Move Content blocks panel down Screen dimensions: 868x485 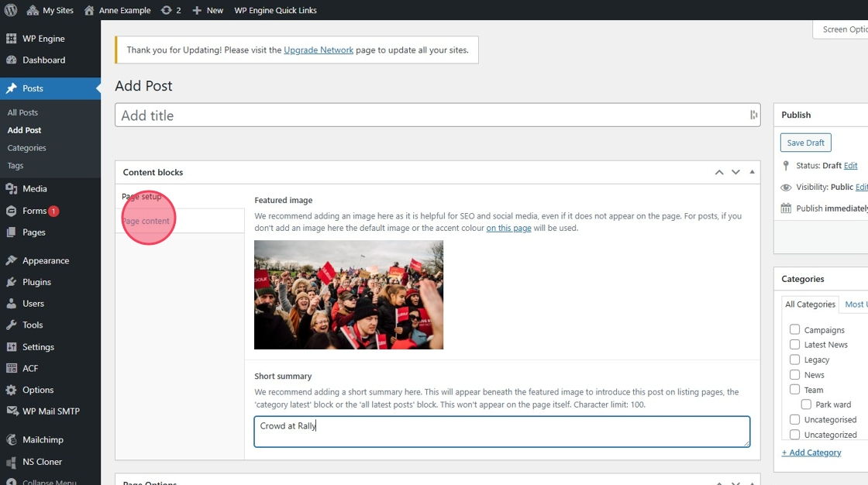pyautogui.click(x=735, y=172)
